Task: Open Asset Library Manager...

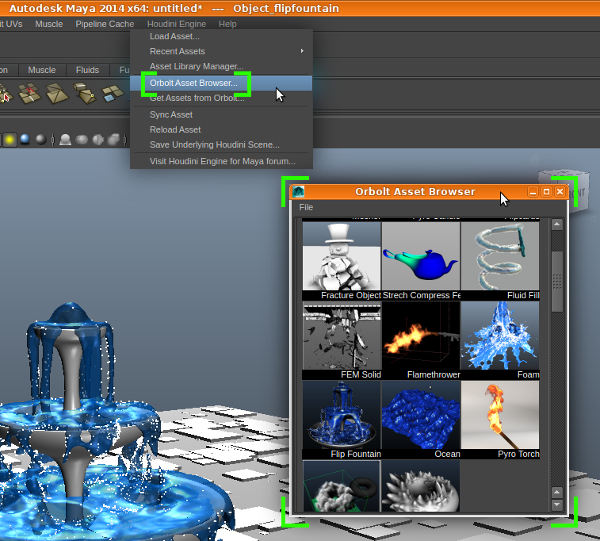Action: pyautogui.click(x=221, y=66)
